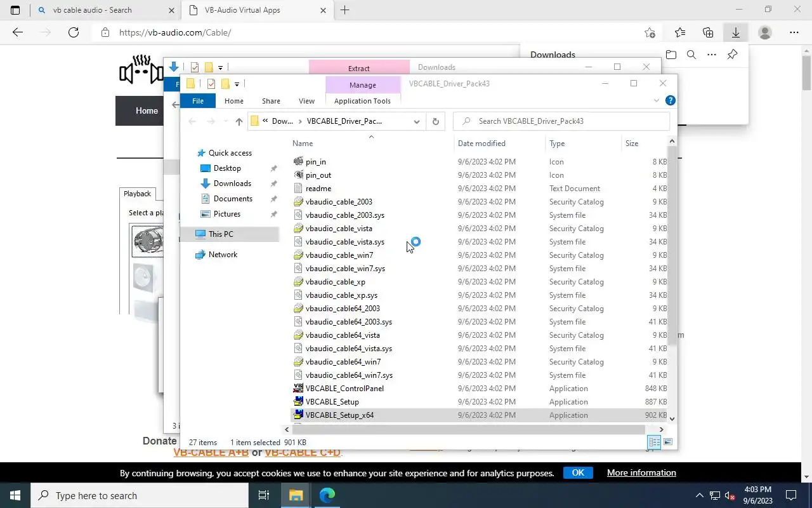Open downloads folder in Edge Downloads panel
The width and height of the screenshot is (812, 508).
point(671,55)
